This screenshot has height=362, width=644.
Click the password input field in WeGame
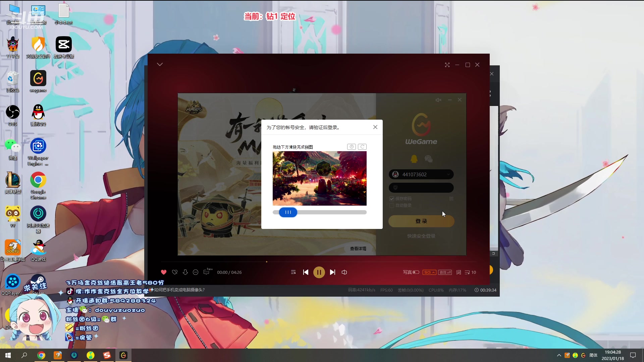tap(421, 188)
